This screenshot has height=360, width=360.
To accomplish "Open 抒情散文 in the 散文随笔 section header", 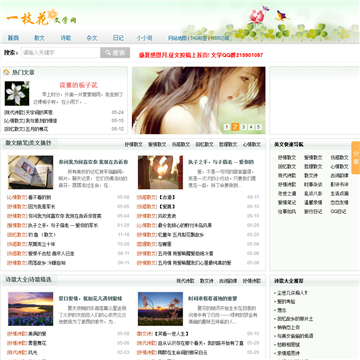I will 134,145.
